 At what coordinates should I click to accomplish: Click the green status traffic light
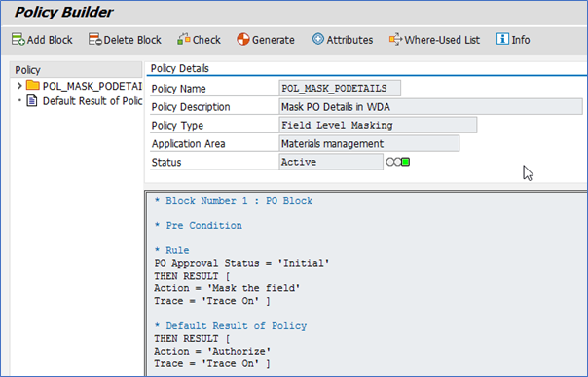coord(405,162)
